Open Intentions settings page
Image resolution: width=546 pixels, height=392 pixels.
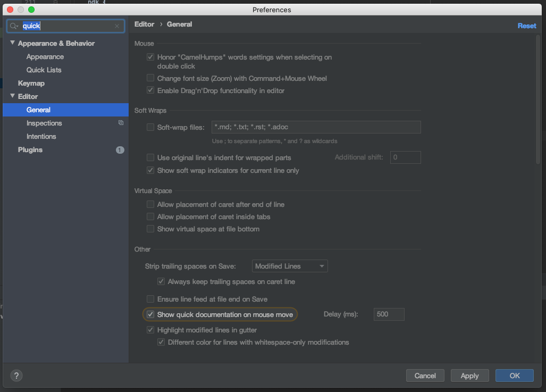[x=41, y=136]
